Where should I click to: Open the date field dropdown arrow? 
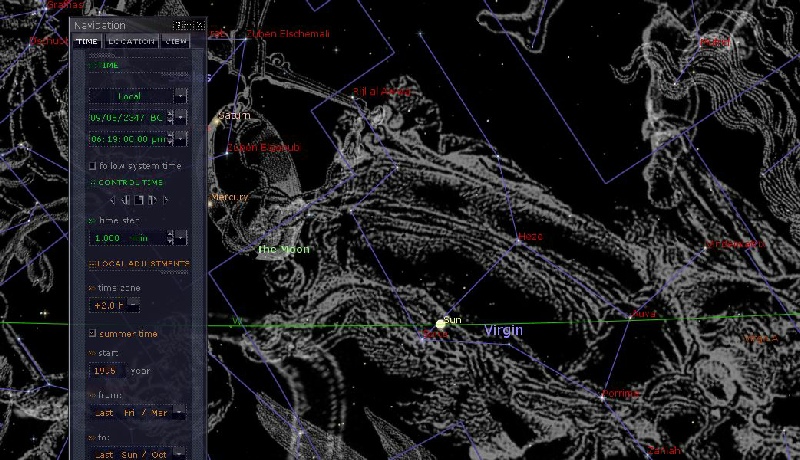181,117
